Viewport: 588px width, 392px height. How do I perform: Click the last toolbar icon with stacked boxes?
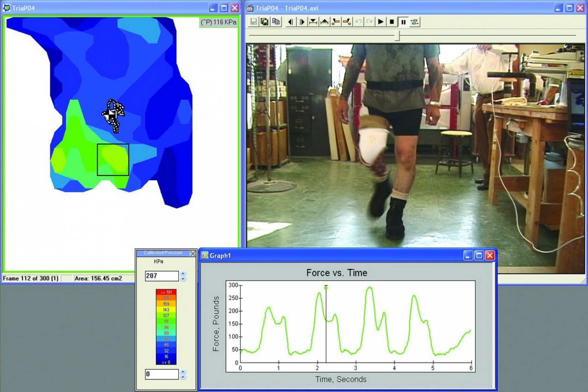[414, 22]
